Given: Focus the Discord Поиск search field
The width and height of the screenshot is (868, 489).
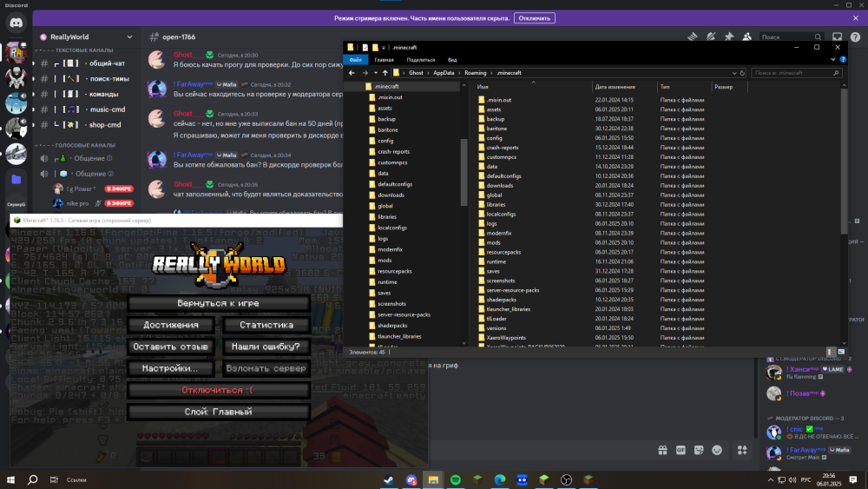Looking at the screenshot, I should pos(791,37).
